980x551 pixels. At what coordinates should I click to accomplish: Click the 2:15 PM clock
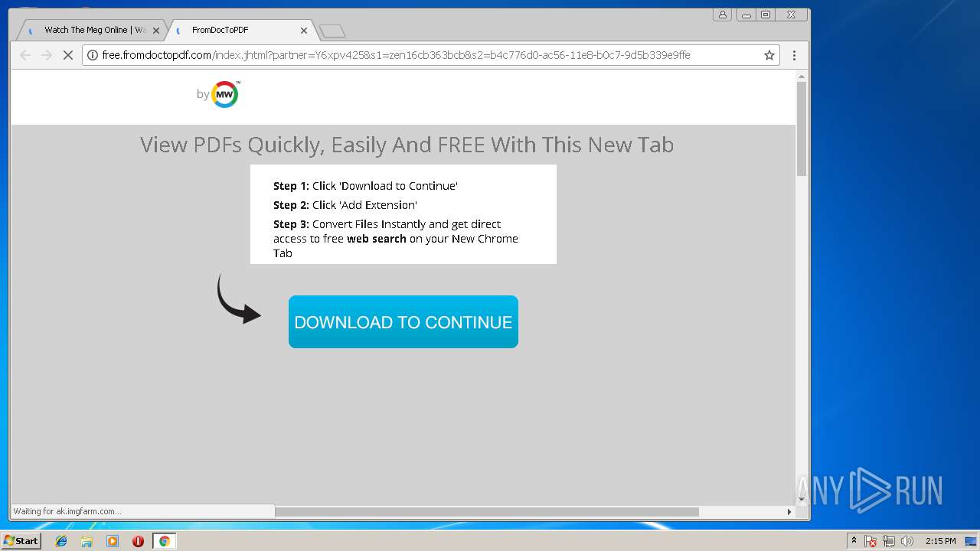click(x=940, y=541)
